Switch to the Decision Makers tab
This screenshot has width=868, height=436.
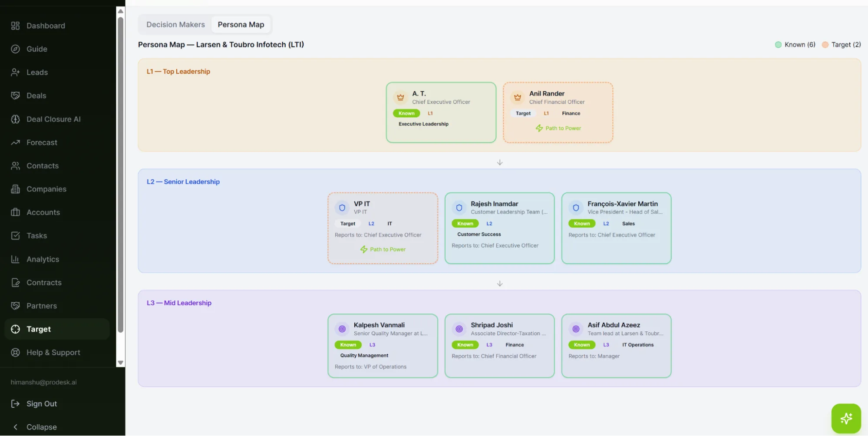pos(175,25)
